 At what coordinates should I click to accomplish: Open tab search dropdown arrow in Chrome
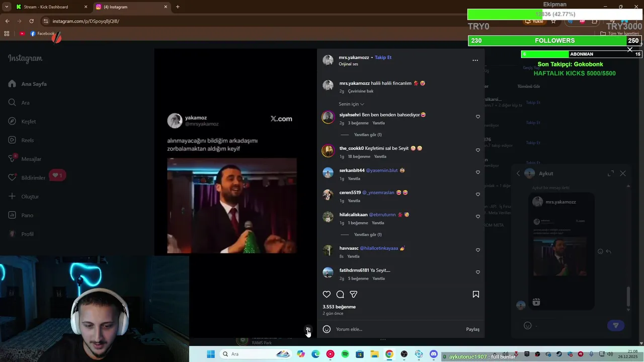pyautogui.click(x=6, y=7)
